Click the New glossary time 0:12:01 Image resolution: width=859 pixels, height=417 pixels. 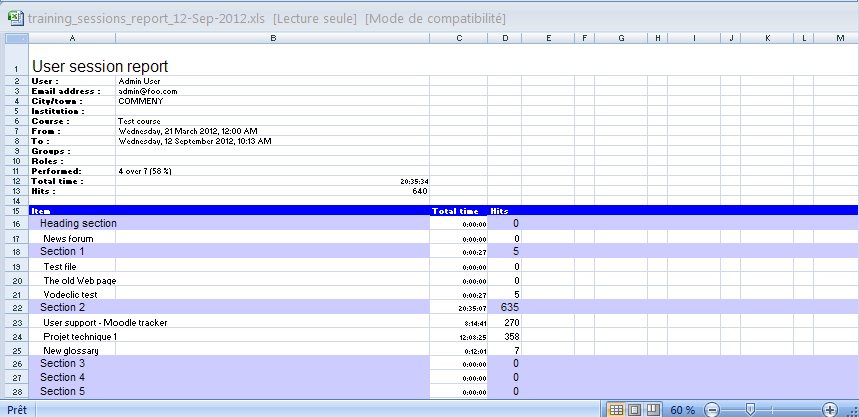[x=474, y=351]
